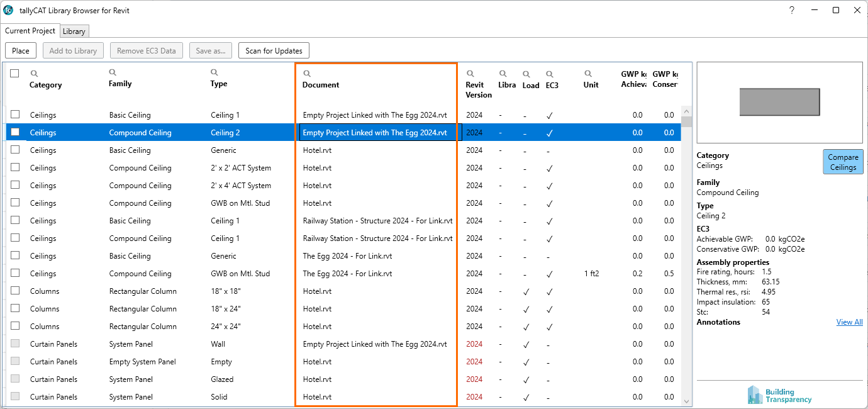Click the search icon above Unit column
The width and height of the screenshot is (868, 409).
click(588, 74)
